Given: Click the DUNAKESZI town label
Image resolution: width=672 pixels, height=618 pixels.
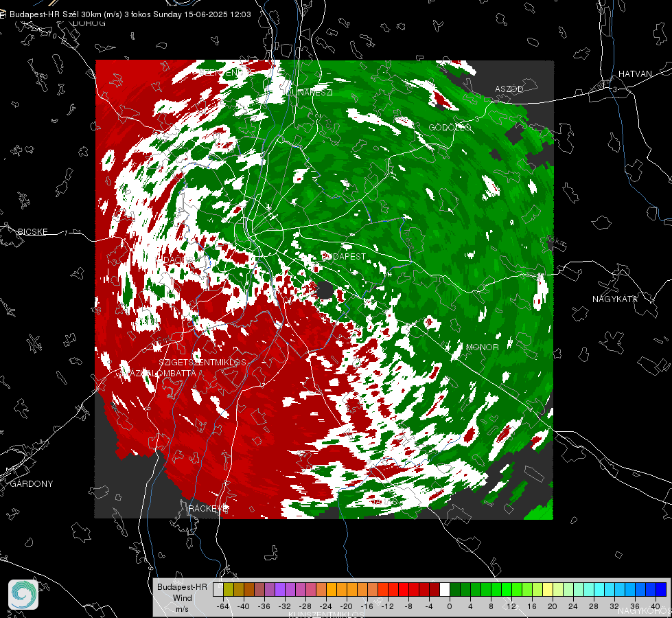Looking at the screenshot, I should (308, 92).
